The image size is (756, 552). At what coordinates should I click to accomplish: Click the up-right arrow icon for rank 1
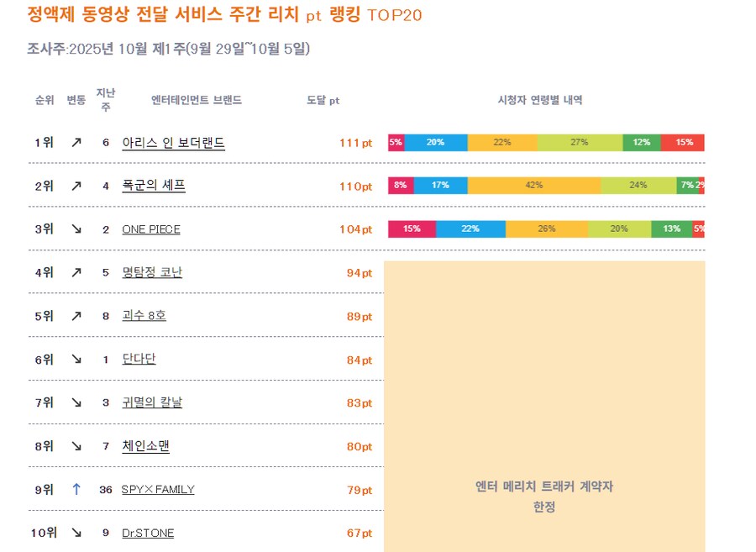76,143
